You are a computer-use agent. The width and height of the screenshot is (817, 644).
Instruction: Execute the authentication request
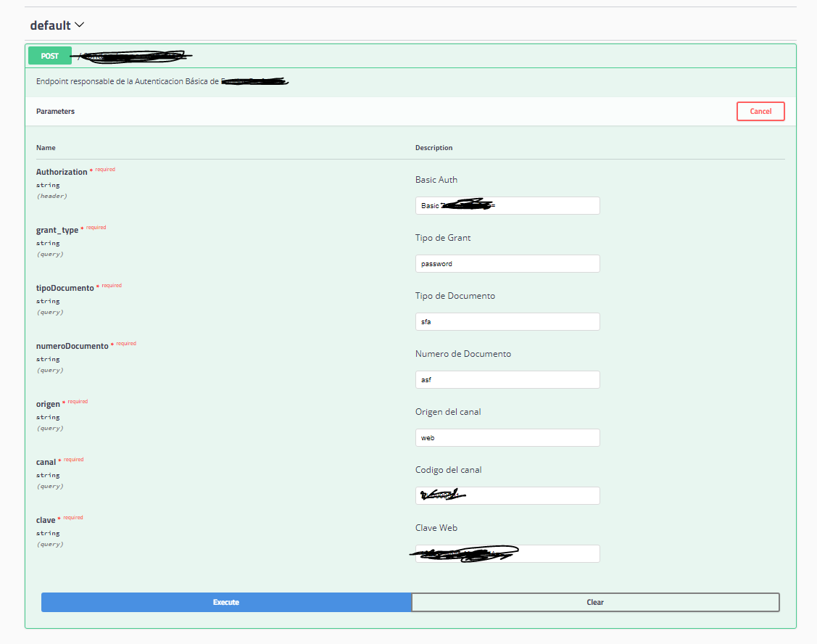point(225,602)
